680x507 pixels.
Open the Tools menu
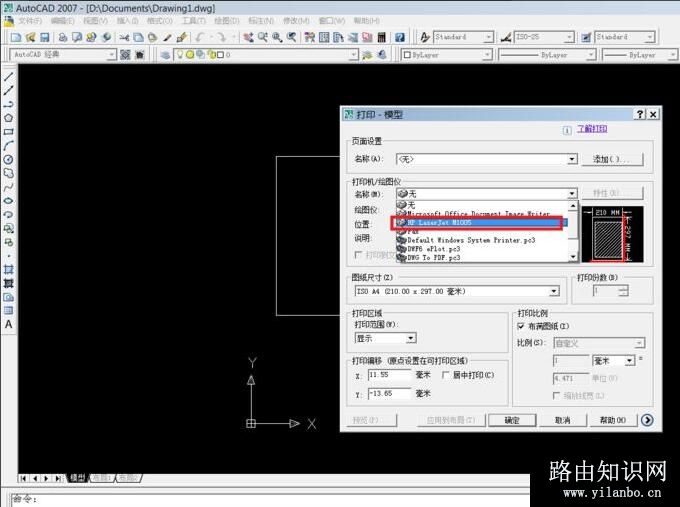pyautogui.click(x=193, y=21)
